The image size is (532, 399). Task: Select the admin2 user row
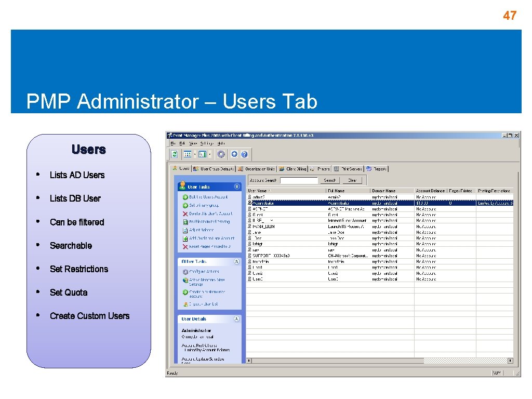[x=380, y=197]
